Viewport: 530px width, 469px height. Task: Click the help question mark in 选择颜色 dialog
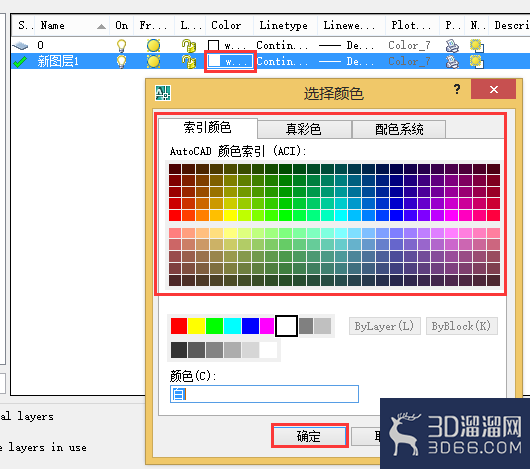(457, 89)
